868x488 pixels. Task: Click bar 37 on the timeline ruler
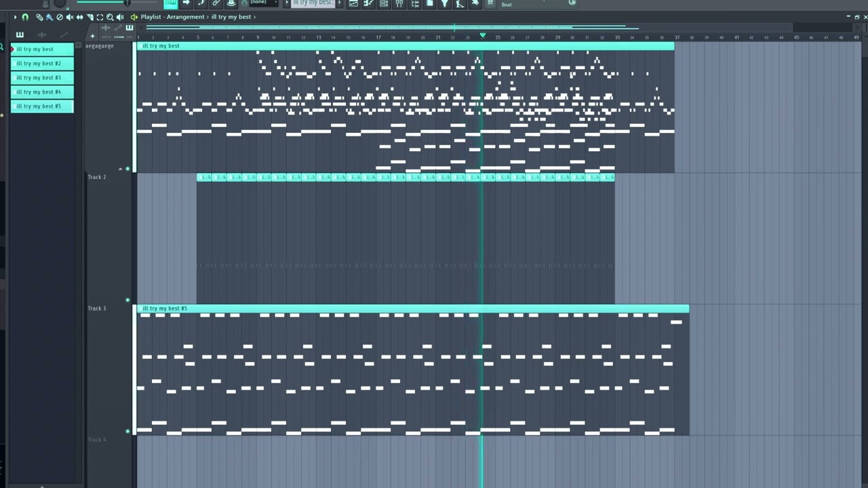pyautogui.click(x=677, y=37)
